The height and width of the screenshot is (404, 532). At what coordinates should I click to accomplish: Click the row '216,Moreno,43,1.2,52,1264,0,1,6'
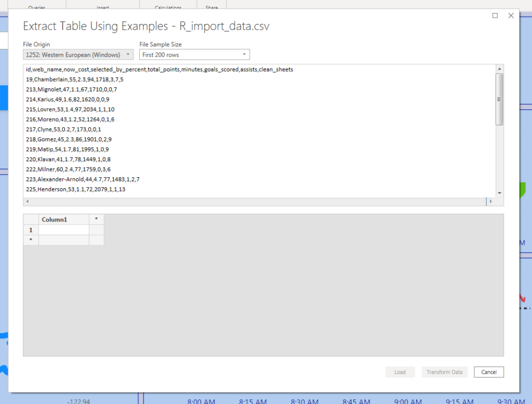[70, 120]
